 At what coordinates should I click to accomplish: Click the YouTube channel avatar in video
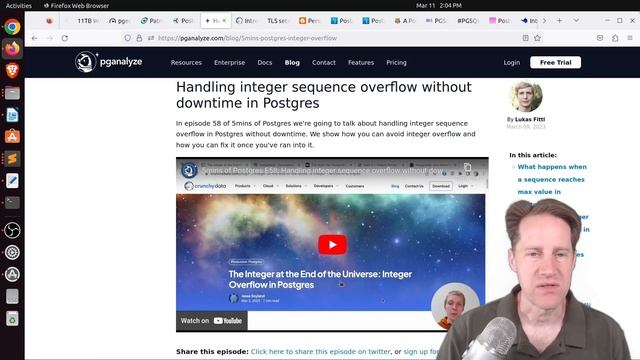point(189,170)
